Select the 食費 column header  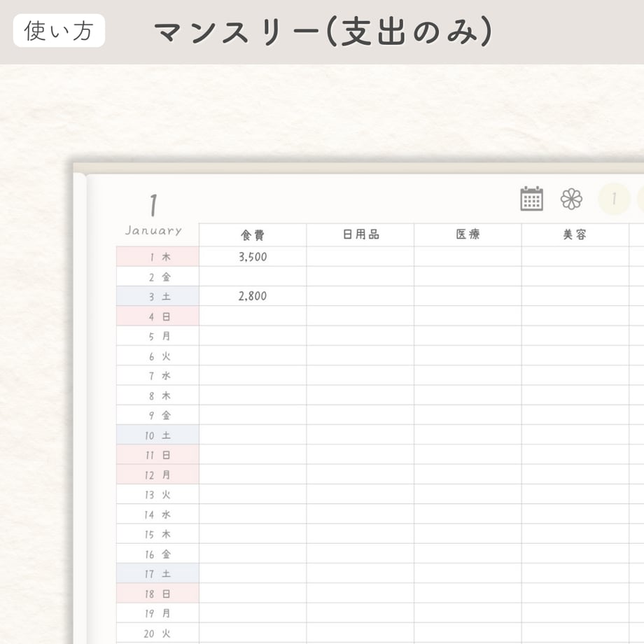pos(253,235)
